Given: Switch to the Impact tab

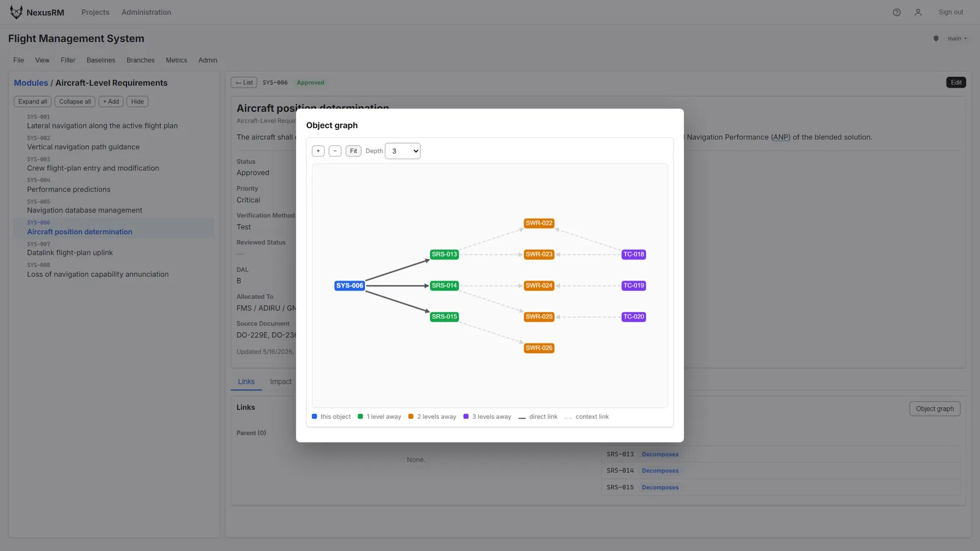Looking at the screenshot, I should (x=281, y=382).
